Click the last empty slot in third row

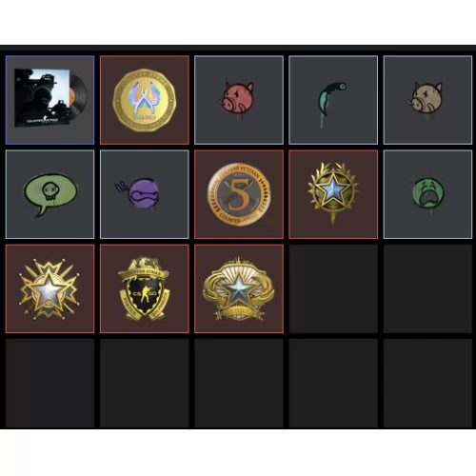[427, 288]
